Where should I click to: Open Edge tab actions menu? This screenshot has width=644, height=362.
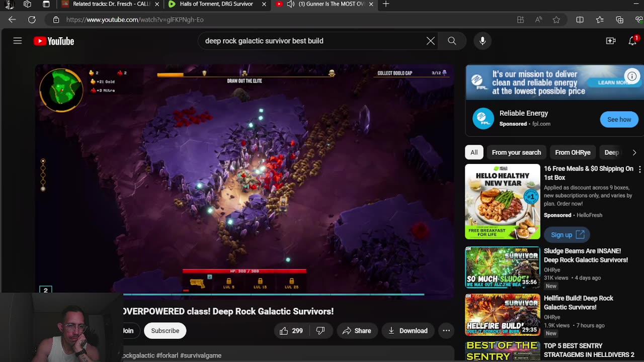[46, 4]
